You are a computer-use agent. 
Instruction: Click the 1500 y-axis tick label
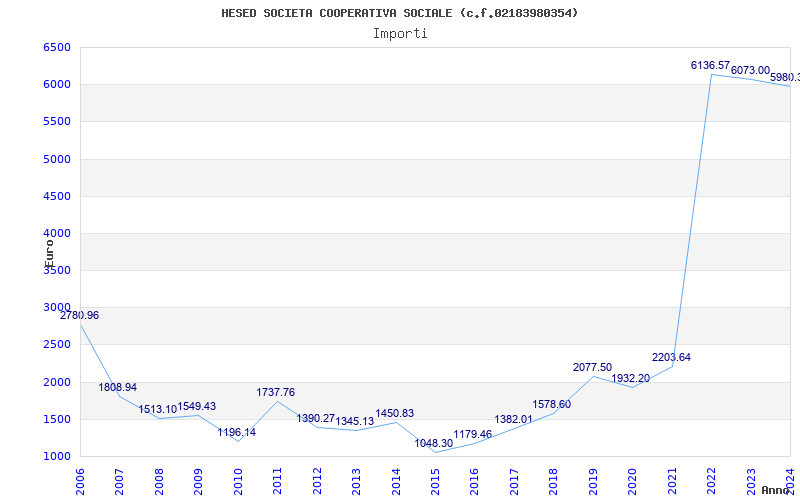(57, 419)
